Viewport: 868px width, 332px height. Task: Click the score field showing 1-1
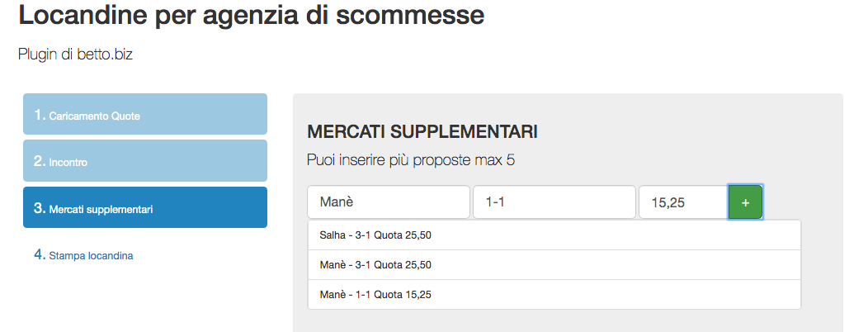click(x=554, y=202)
